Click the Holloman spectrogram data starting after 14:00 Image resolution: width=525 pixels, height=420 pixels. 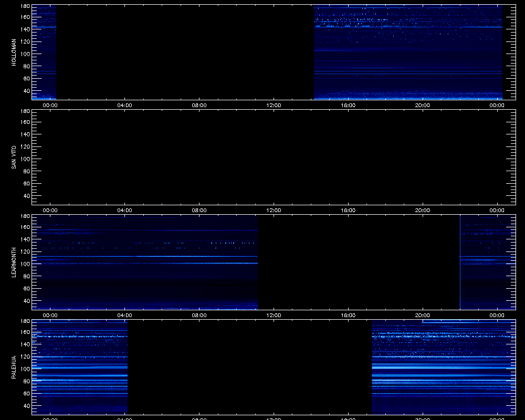coord(408,52)
